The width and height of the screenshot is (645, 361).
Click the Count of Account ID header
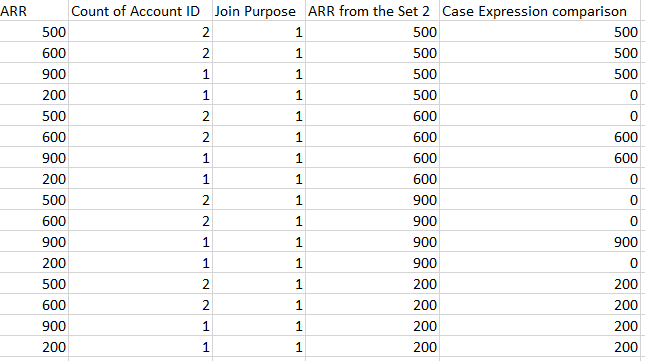click(140, 11)
